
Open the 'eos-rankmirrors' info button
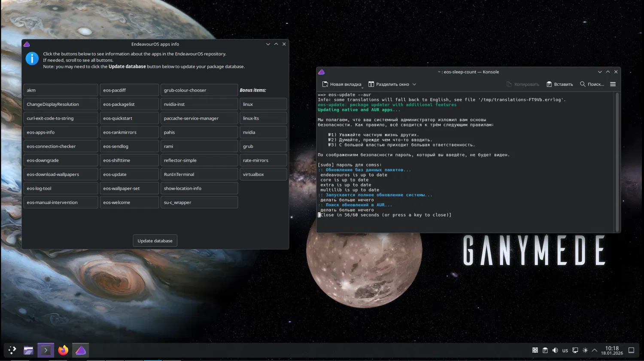[130, 132]
